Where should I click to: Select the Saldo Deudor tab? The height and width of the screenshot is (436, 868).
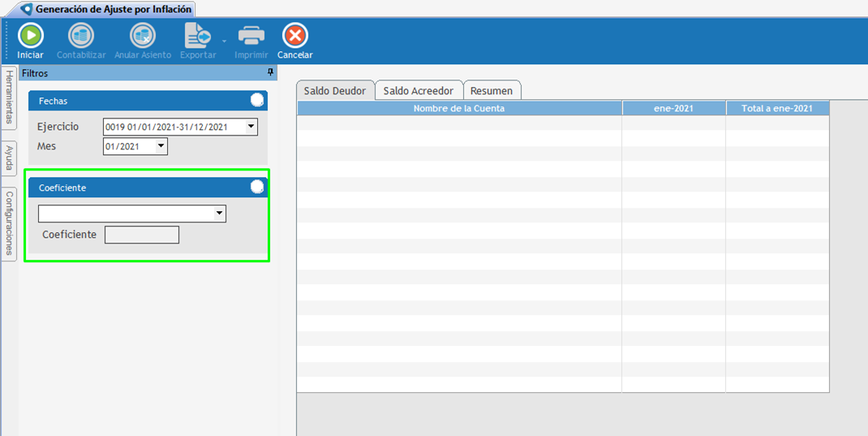(x=334, y=91)
